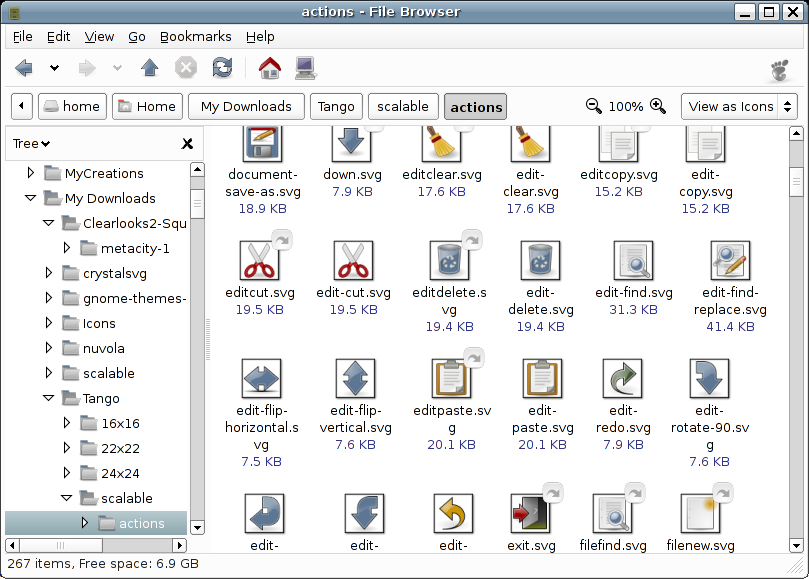
Task: Select the edit-copy.svg file icon
Action: coord(705,142)
